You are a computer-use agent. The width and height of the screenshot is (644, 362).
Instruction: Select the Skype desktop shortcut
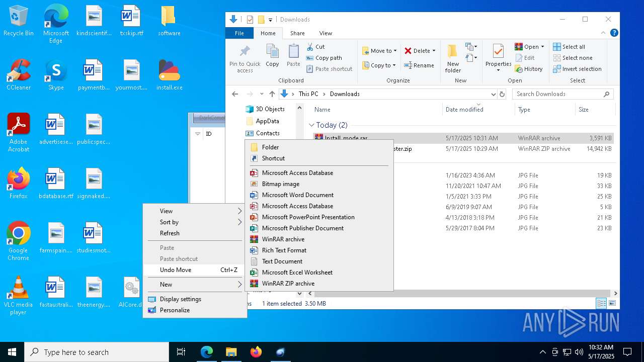coord(56,75)
